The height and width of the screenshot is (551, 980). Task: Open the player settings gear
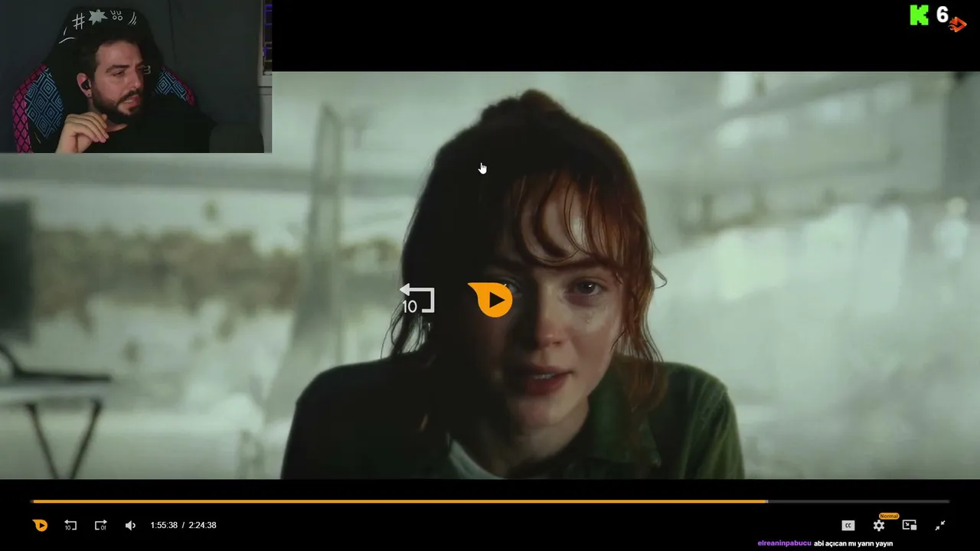pyautogui.click(x=879, y=526)
